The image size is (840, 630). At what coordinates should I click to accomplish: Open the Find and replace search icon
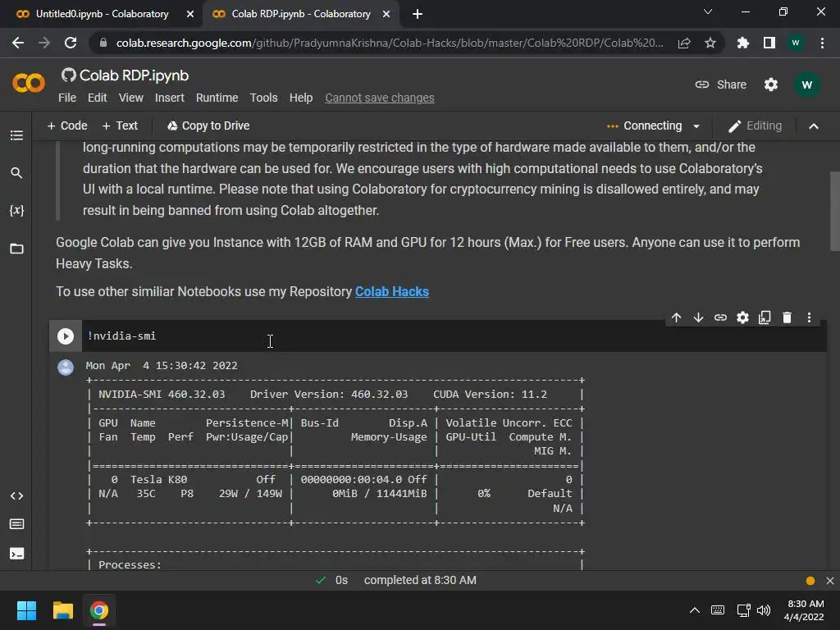(x=16, y=172)
